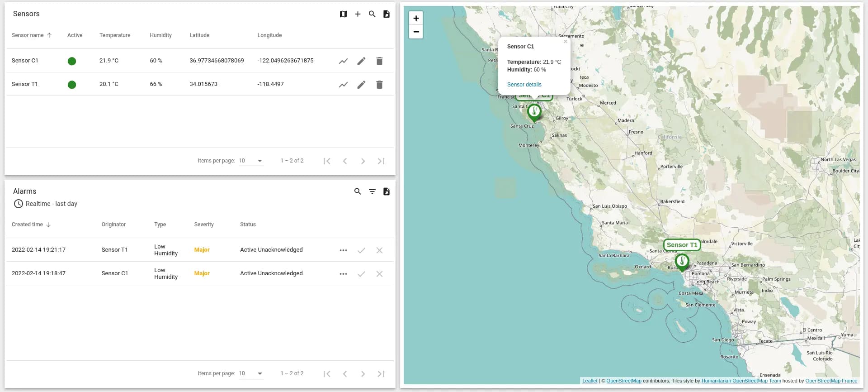Viewport: 868px width, 392px height.
Task: Open details menu for Sensor T1 alarm
Action: (343, 250)
